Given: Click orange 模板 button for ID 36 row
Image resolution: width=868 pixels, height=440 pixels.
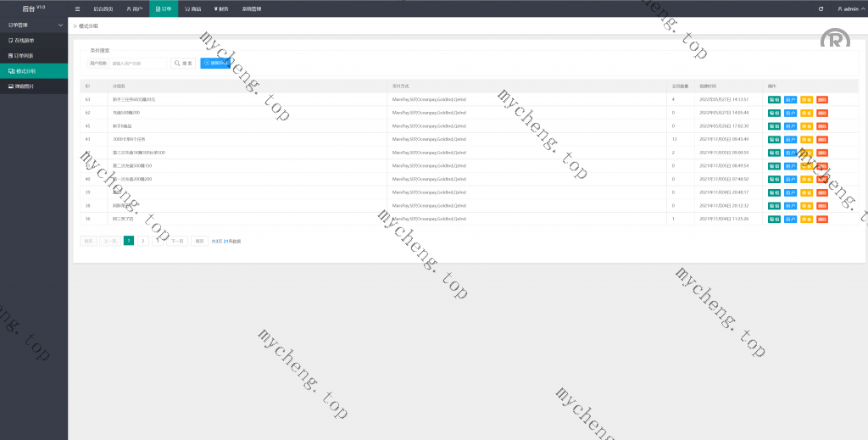Looking at the screenshot, I should pos(806,219).
